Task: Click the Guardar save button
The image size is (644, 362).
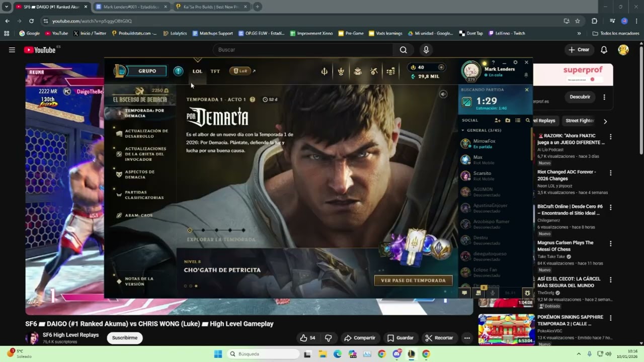Action: click(x=400, y=338)
